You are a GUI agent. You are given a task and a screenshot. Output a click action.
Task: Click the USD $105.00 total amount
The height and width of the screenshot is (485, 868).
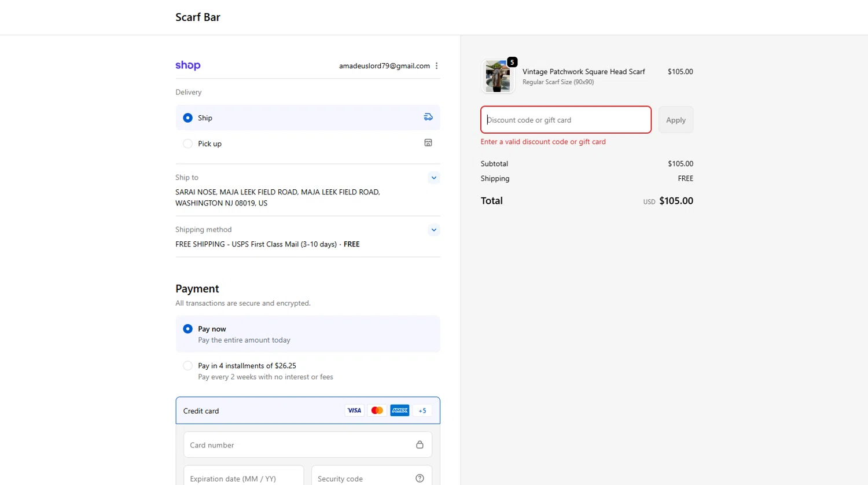(x=668, y=201)
